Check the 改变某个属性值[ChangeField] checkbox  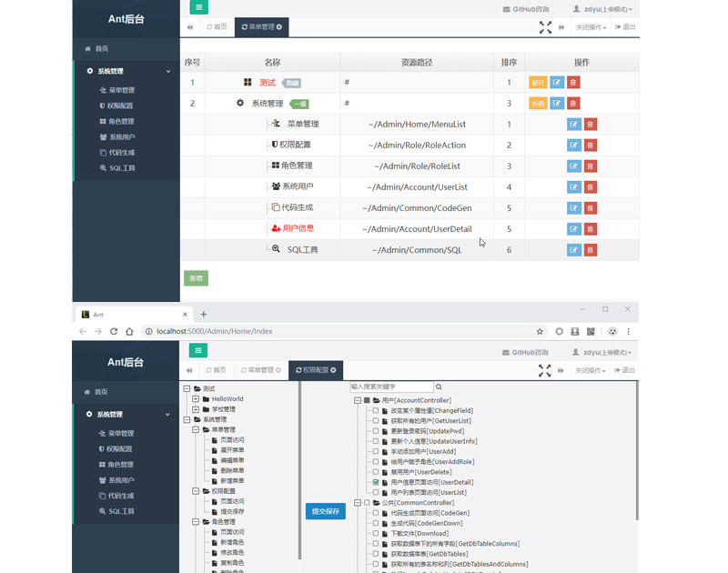pos(376,411)
